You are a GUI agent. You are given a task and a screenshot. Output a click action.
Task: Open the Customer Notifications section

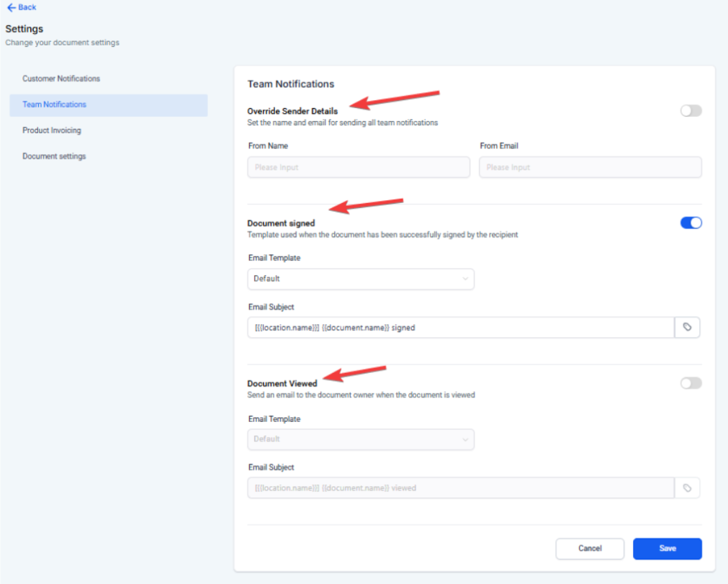click(61, 78)
